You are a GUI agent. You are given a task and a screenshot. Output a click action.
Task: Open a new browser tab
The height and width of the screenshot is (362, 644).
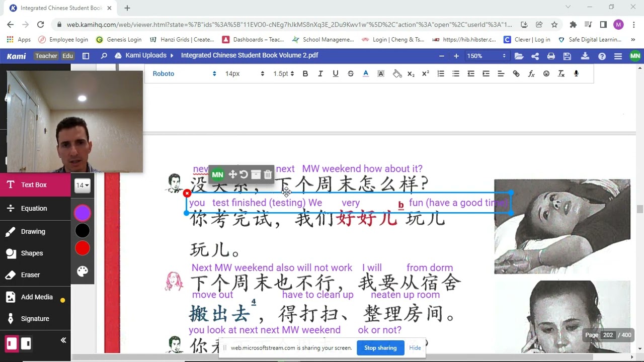[x=127, y=8]
